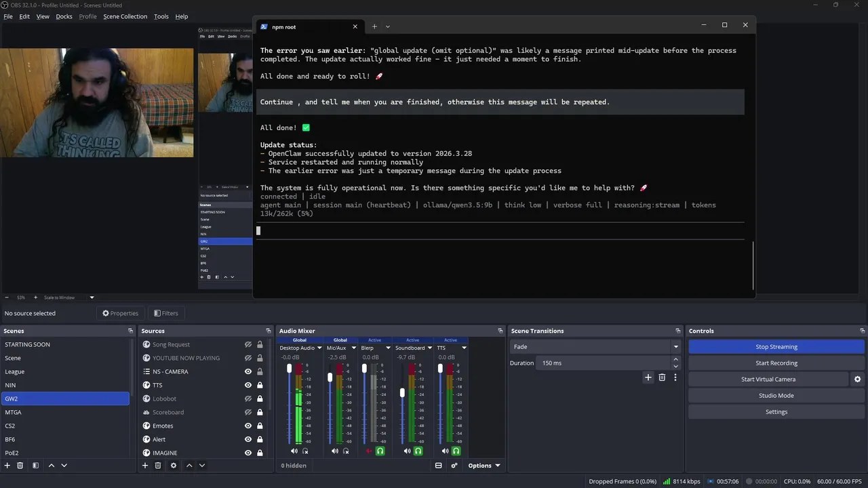Image resolution: width=868 pixels, height=488 pixels.
Task: Adjust the Soundboard volume slider handle
Action: coord(403,392)
